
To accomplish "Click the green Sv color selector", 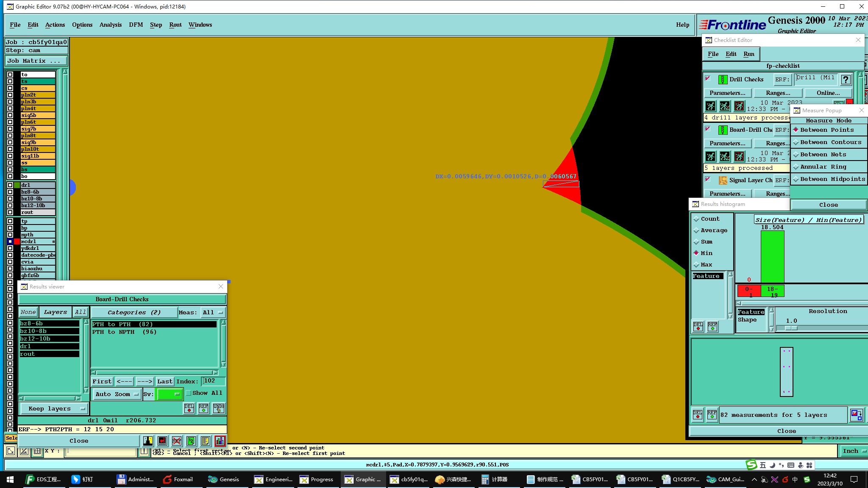I will 170,394.
